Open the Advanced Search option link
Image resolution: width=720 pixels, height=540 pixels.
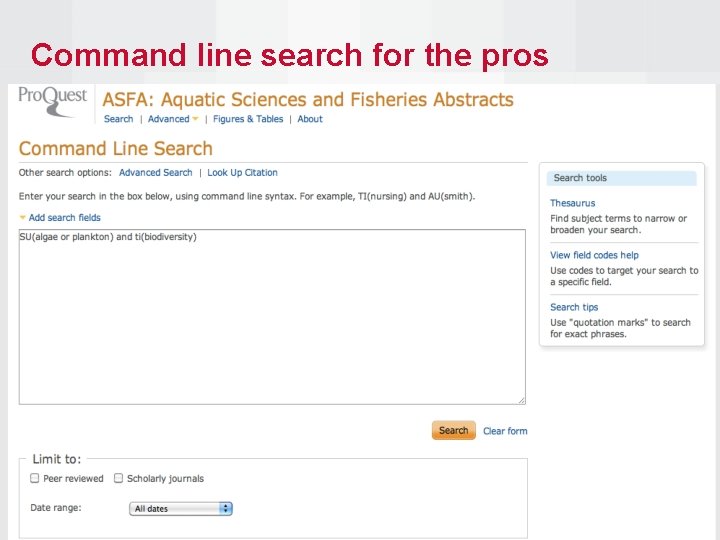point(155,173)
